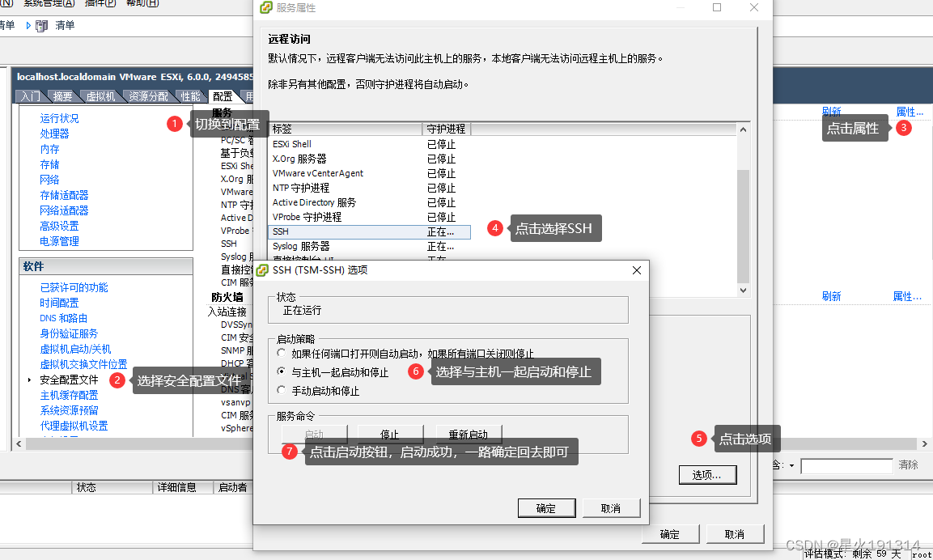Select Active Directory 服务 row
933x560 pixels.
(x=370, y=202)
